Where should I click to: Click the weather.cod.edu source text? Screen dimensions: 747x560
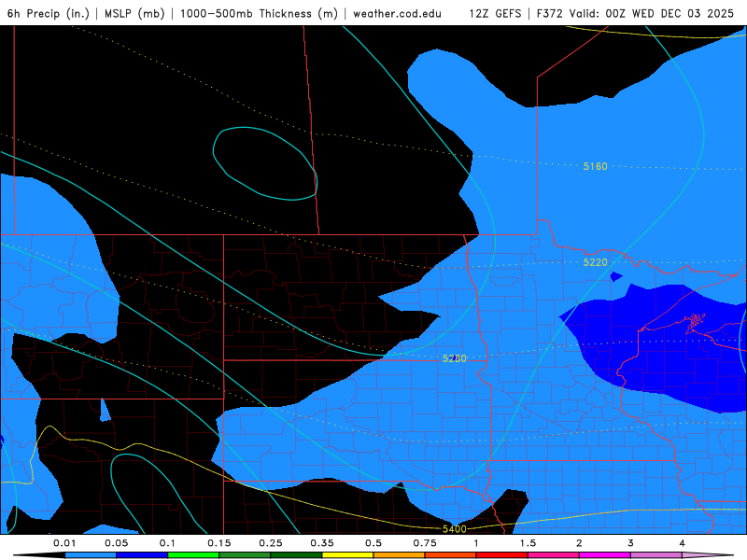click(x=398, y=13)
